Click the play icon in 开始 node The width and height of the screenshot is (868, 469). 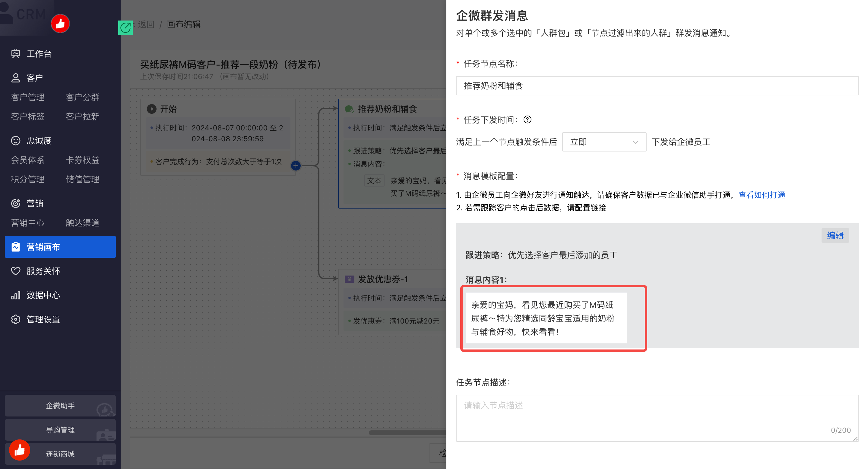[152, 109]
